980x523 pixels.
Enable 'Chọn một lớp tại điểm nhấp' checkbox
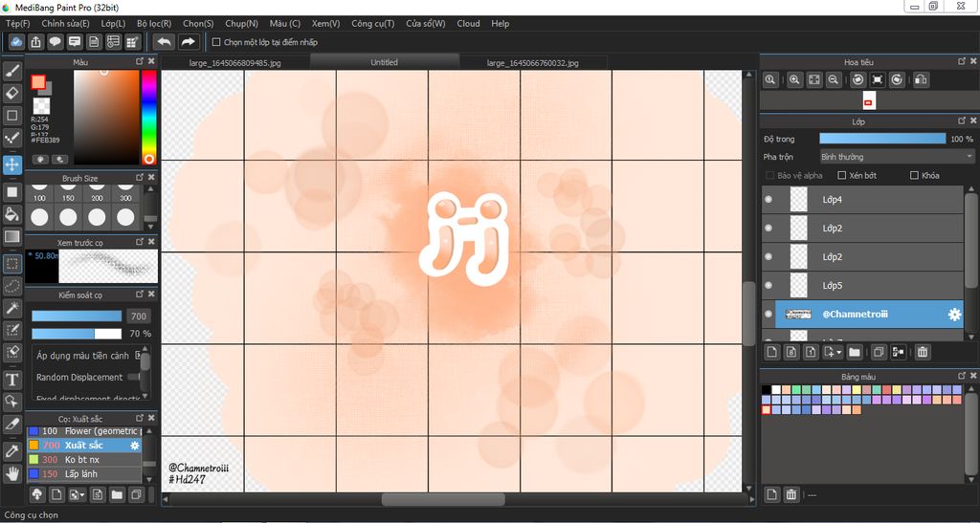pyautogui.click(x=216, y=42)
